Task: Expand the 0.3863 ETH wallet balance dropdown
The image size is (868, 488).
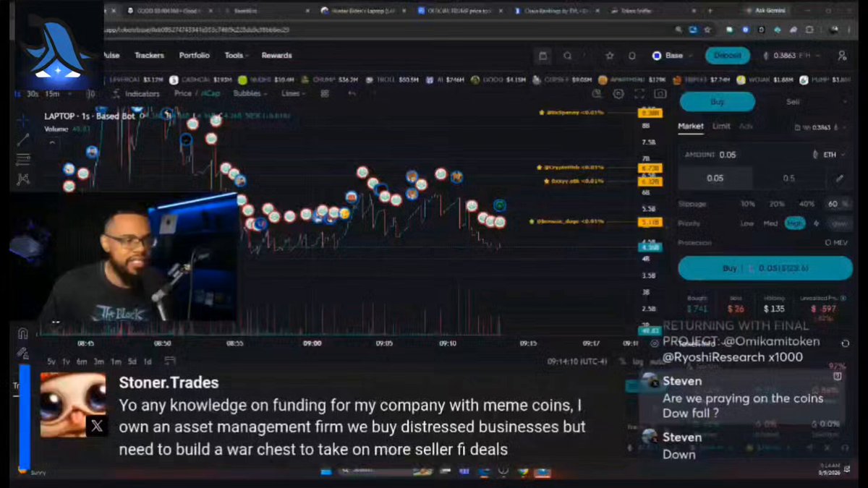Action: (793, 56)
